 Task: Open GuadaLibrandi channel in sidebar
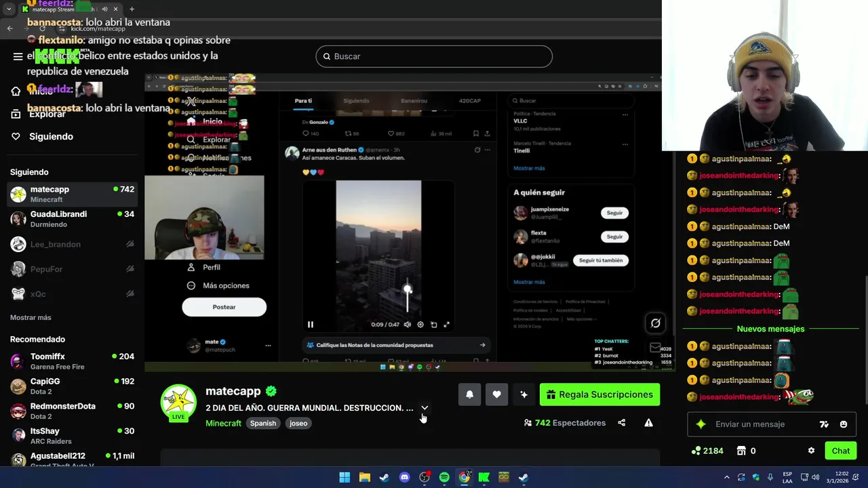click(x=73, y=219)
